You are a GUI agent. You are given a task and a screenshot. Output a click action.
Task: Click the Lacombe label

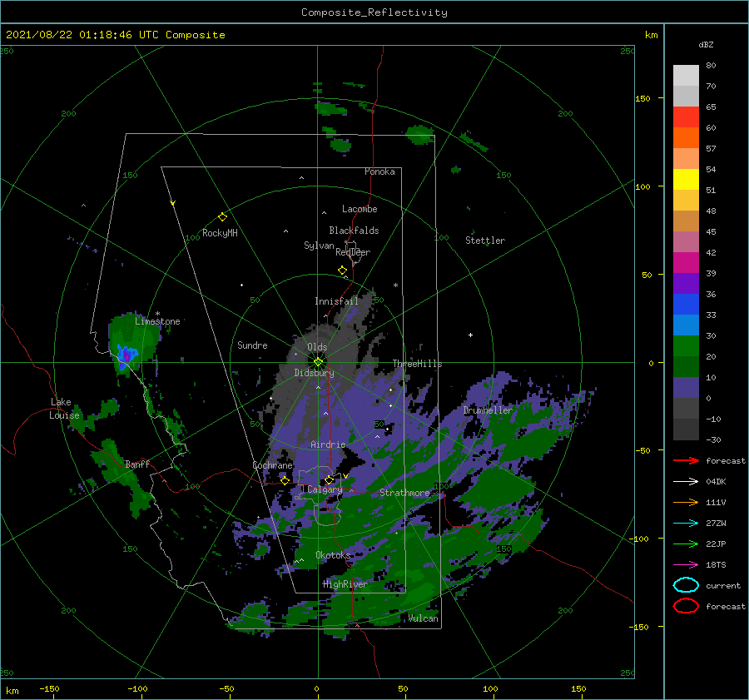click(x=360, y=209)
